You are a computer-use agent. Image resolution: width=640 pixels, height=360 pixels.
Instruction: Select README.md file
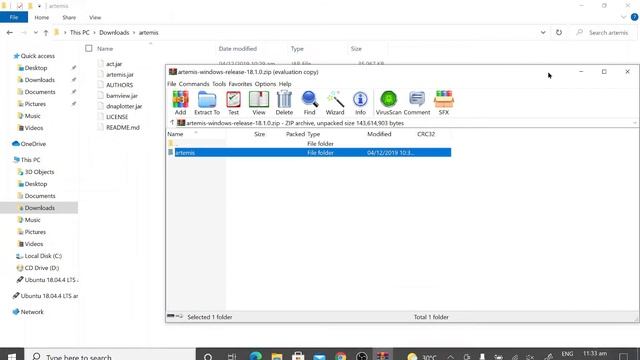pos(122,128)
